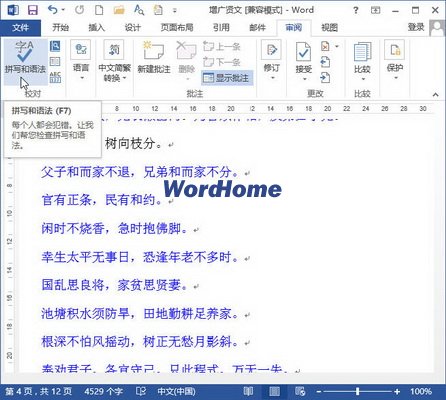Click the zoom slider handle
The image size is (446, 400).
(x=358, y=391)
